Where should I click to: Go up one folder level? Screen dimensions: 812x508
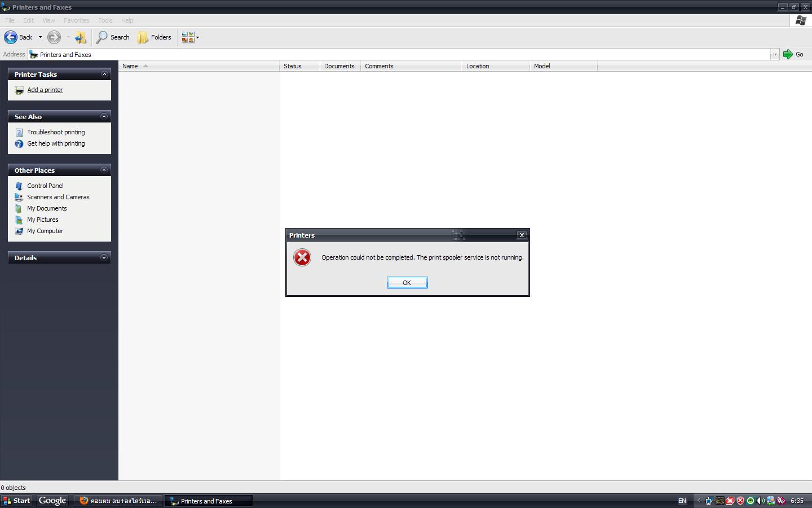pyautogui.click(x=81, y=37)
